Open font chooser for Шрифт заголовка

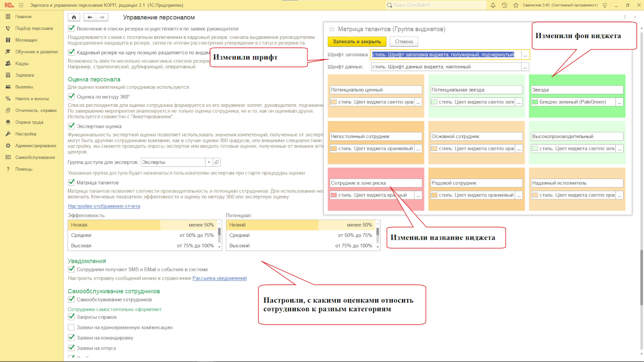tap(525, 55)
